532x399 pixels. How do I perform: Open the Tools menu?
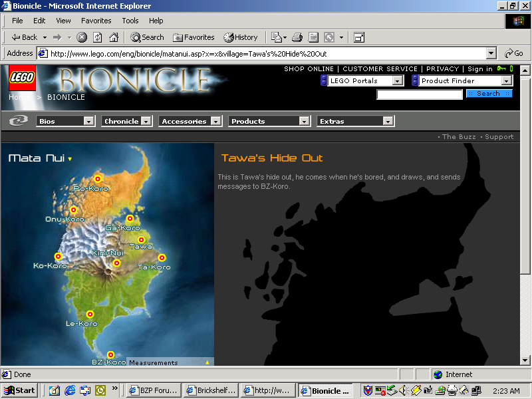pos(130,21)
